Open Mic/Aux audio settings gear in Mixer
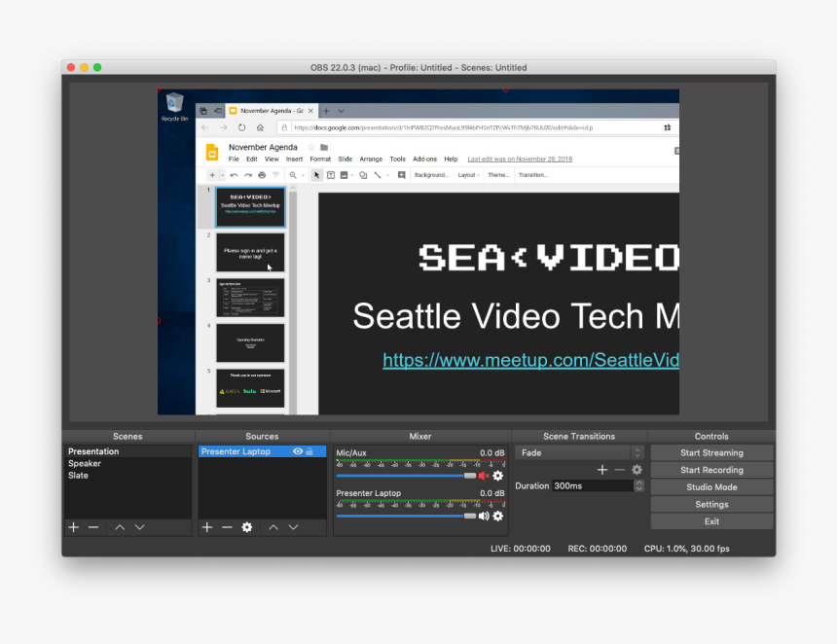The image size is (837, 644). [x=498, y=477]
